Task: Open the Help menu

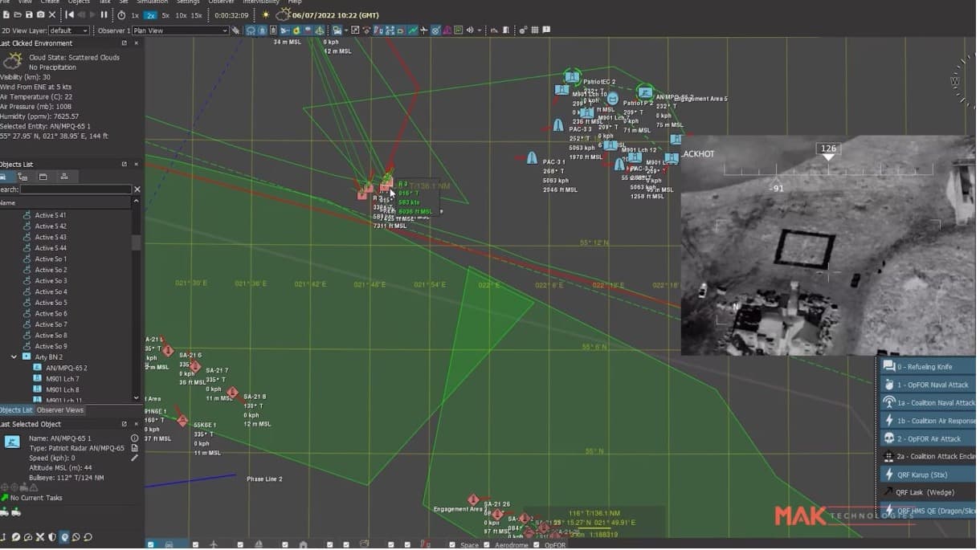Action: coord(294,2)
